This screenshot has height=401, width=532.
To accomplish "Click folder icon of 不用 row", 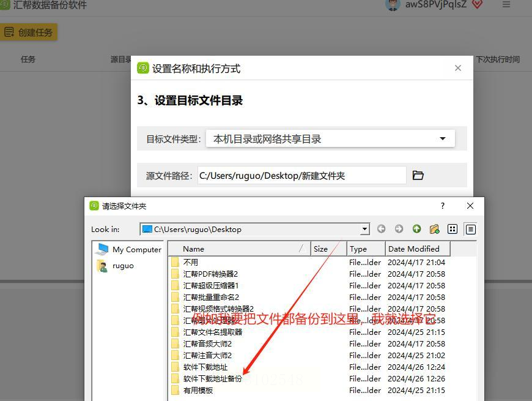I will coord(175,262).
